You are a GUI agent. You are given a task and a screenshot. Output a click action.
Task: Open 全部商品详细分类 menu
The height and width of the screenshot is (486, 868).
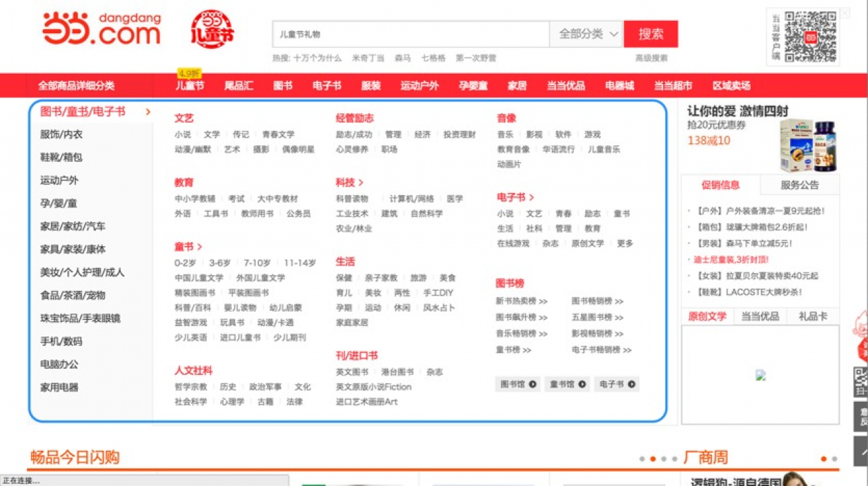coord(76,85)
